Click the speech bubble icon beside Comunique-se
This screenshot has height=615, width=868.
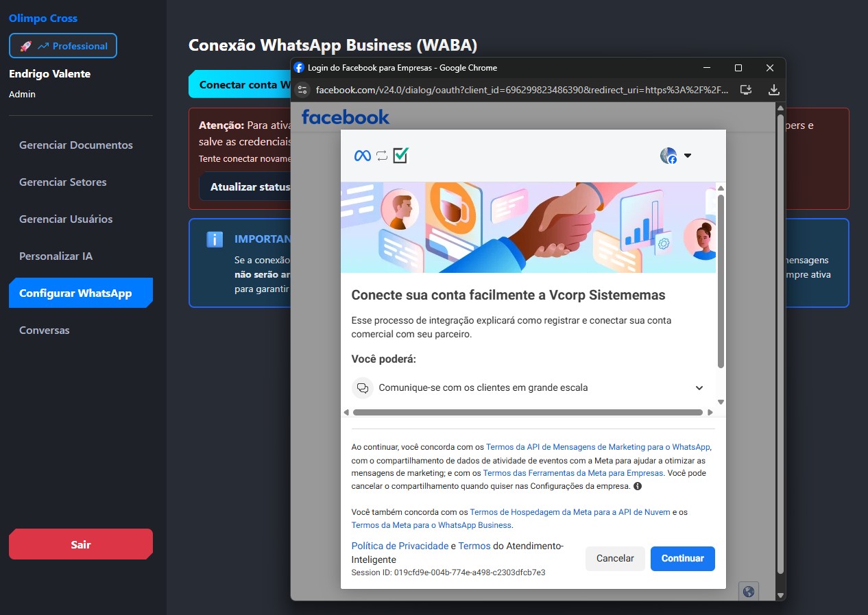tap(363, 387)
